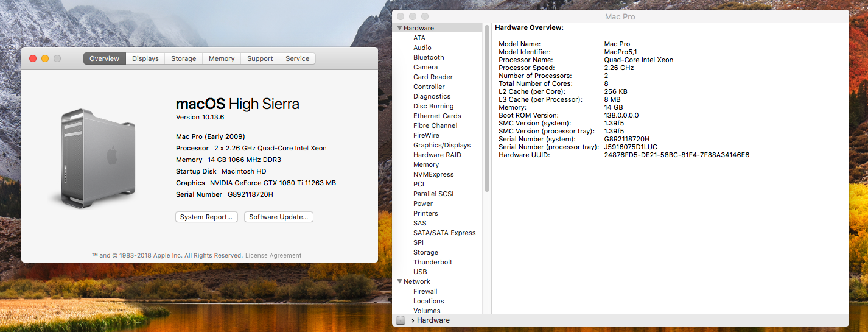The image size is (868, 332).
Task: Select Graphics/Displays in the sidebar
Action: tap(442, 145)
